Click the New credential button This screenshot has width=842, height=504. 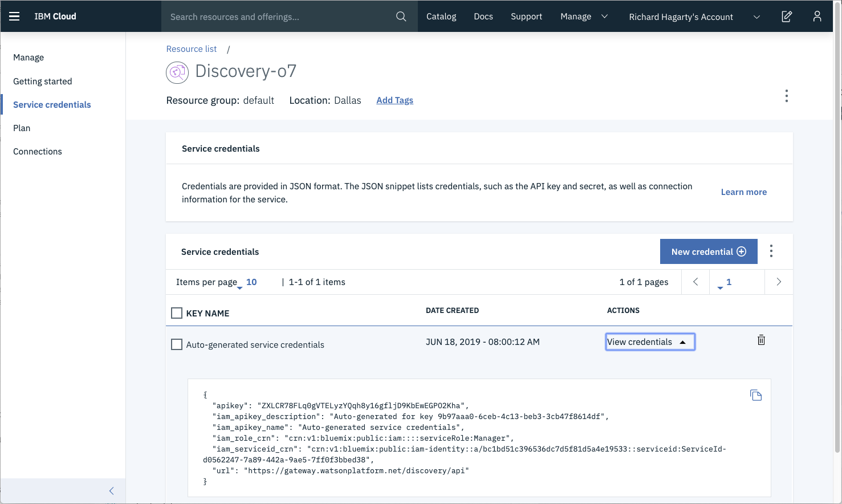(709, 251)
